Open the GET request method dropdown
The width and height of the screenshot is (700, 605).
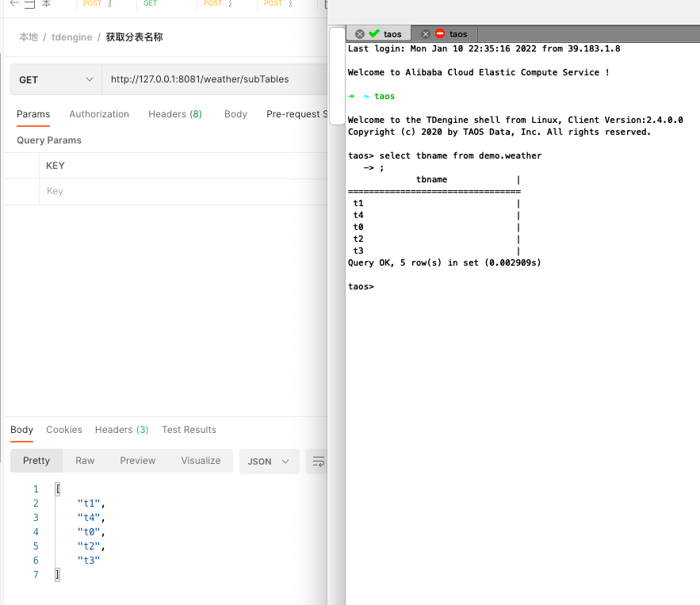pyautogui.click(x=55, y=79)
